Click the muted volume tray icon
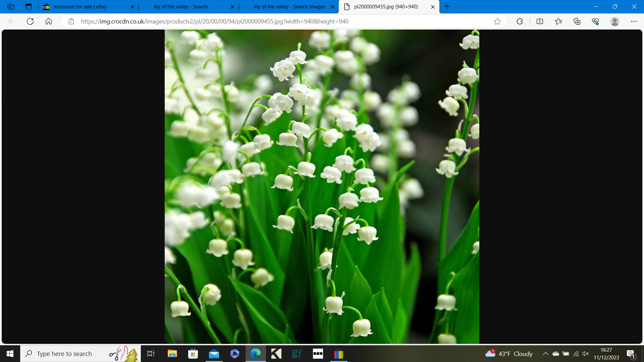This screenshot has width=644, height=362. click(x=586, y=354)
